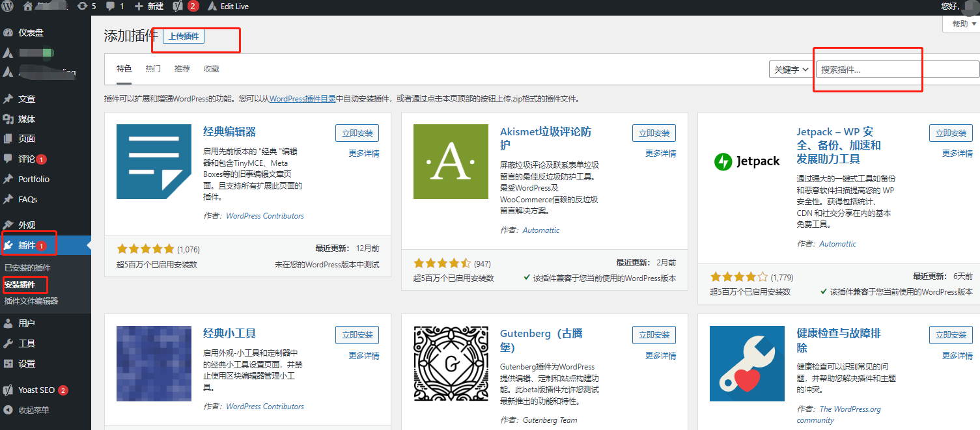Open FAQs pin icon in sidebar
980x430 pixels.
8,199
